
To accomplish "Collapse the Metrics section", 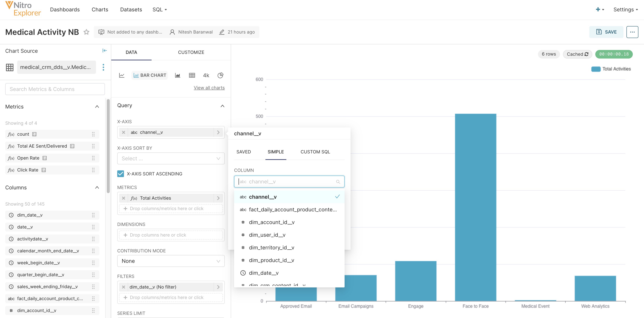I will [97, 107].
